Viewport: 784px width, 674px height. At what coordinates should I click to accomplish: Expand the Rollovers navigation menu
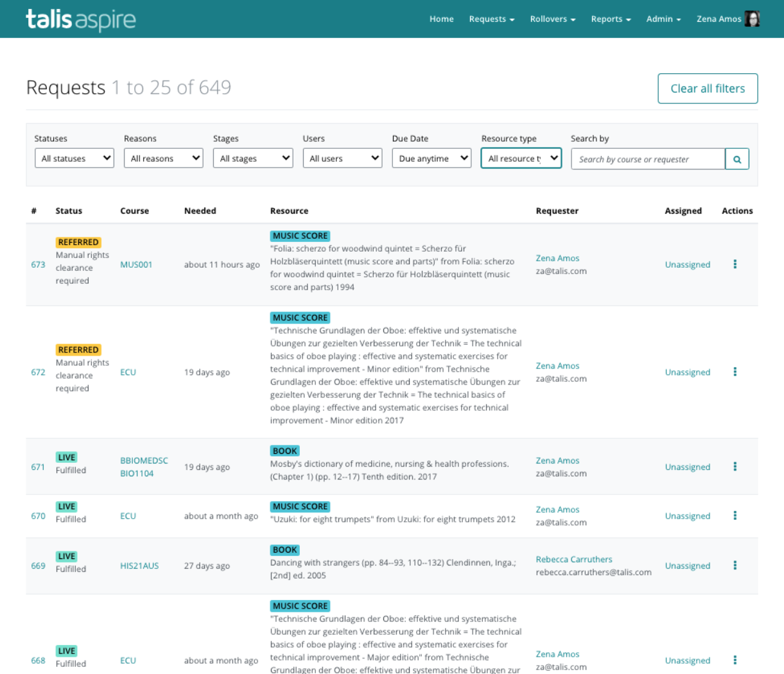point(553,19)
